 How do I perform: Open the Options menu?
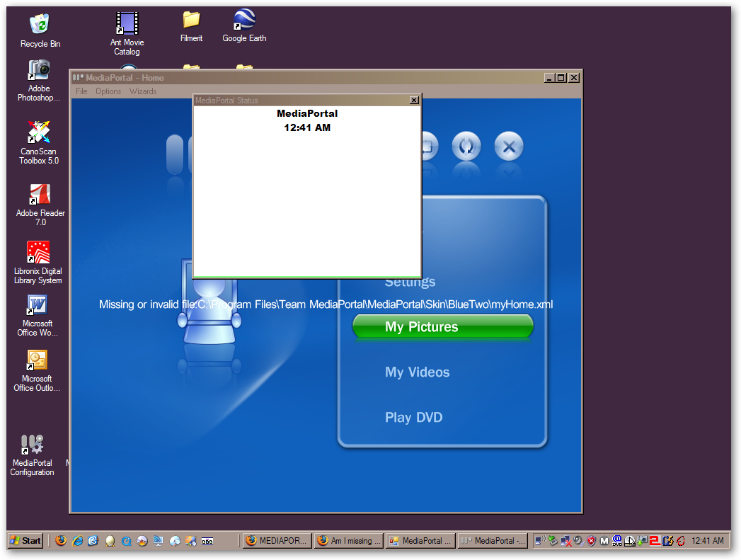pyautogui.click(x=108, y=91)
